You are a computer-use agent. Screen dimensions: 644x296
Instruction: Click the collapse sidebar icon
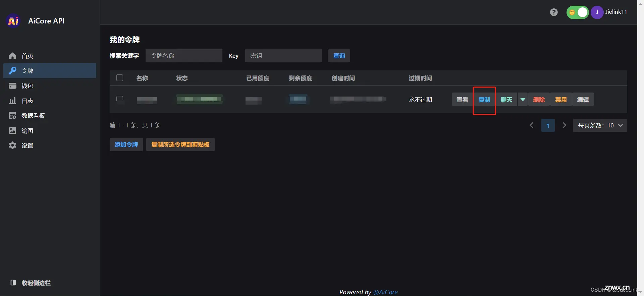pyautogui.click(x=13, y=283)
